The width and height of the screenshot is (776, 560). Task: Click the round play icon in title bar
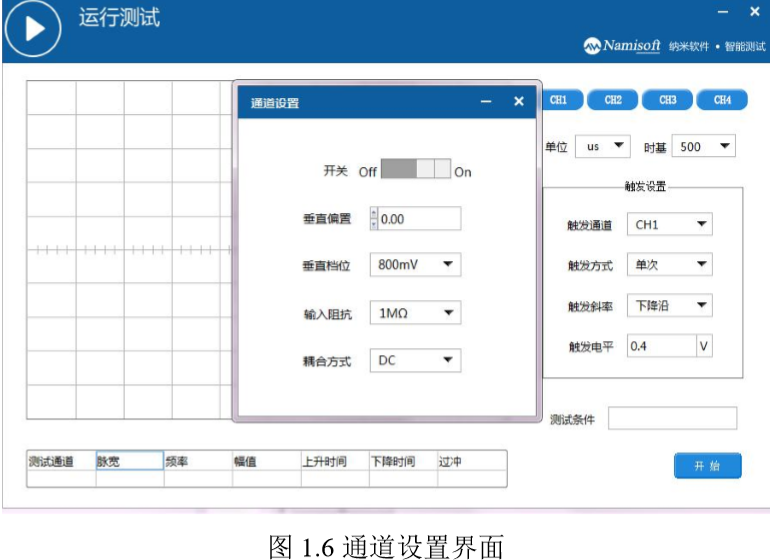(33, 29)
